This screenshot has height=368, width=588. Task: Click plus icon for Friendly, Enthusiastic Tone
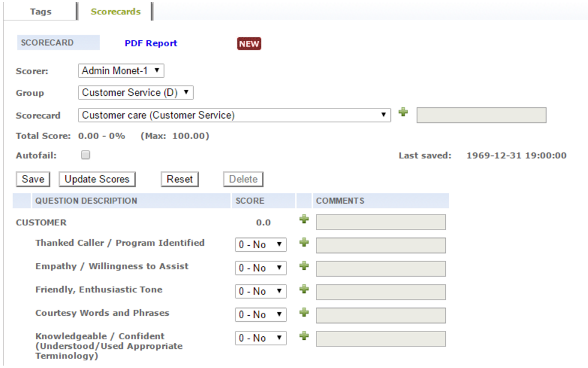(304, 289)
